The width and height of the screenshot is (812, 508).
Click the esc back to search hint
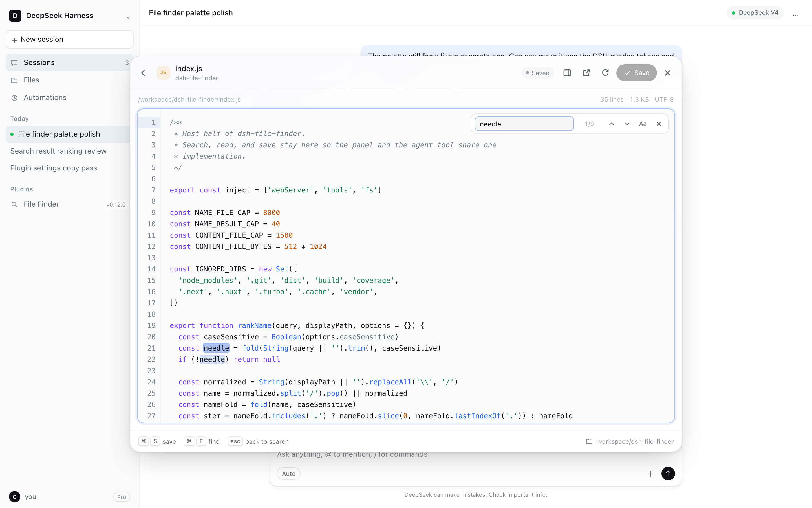tap(259, 441)
